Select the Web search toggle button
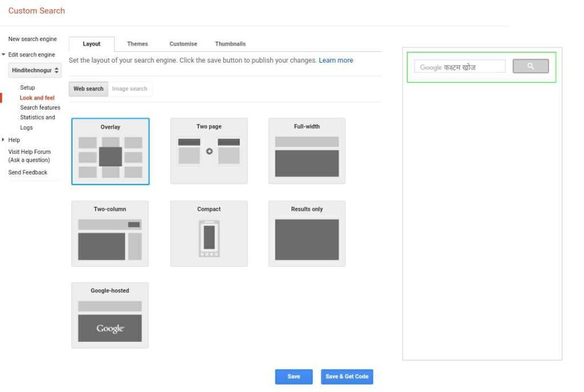This screenshot has height=392, width=584. 88,89
